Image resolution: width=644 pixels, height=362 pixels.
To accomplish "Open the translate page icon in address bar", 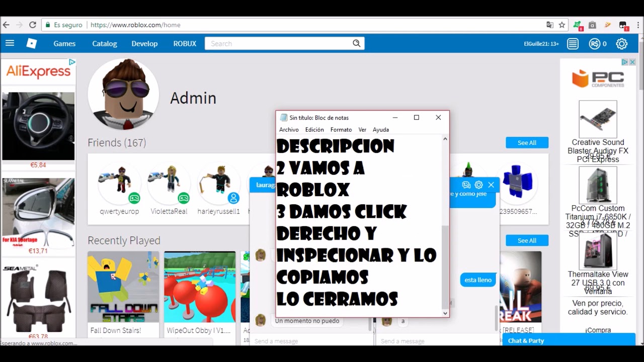I will pos(550,25).
